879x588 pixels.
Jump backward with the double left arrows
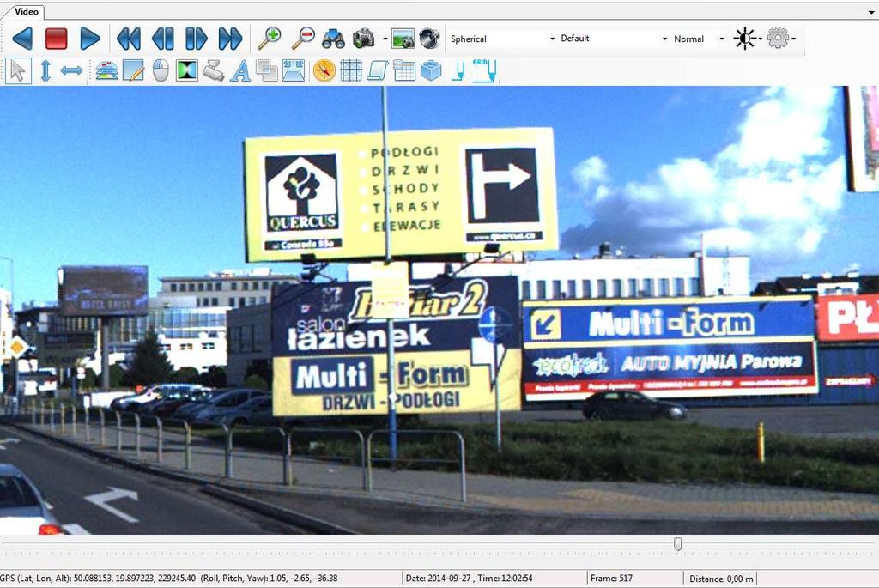click(x=129, y=39)
